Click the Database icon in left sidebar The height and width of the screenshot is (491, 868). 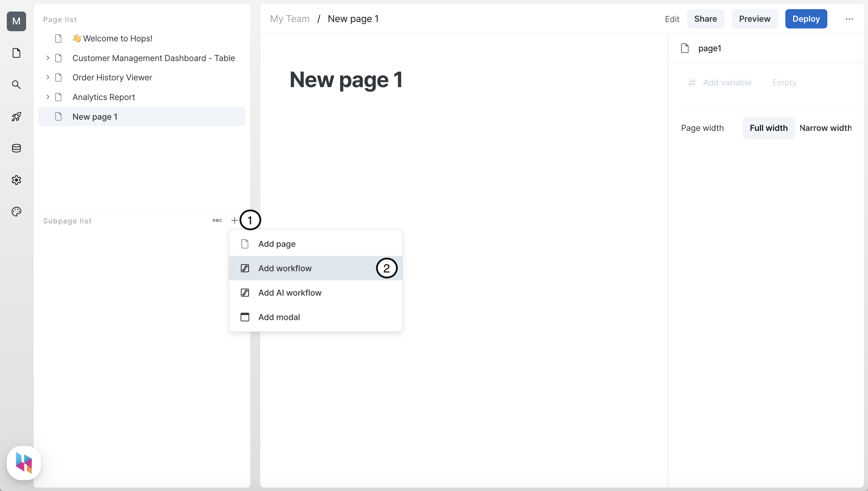click(16, 149)
